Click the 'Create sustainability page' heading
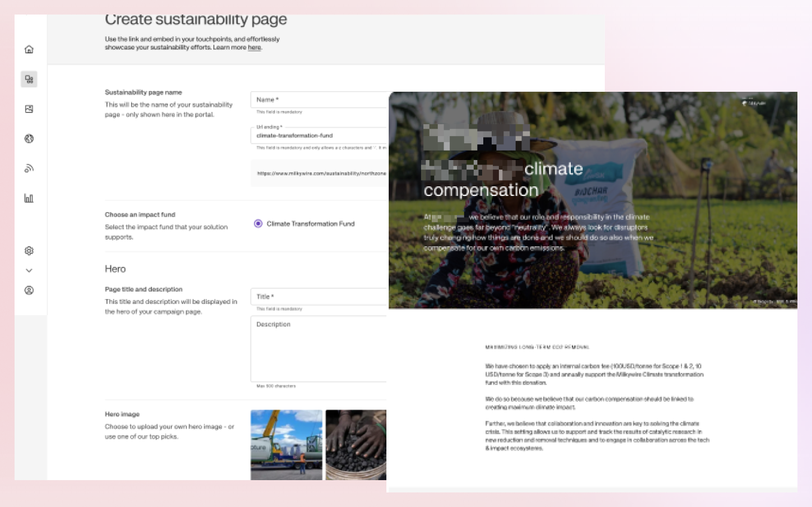 (196, 20)
